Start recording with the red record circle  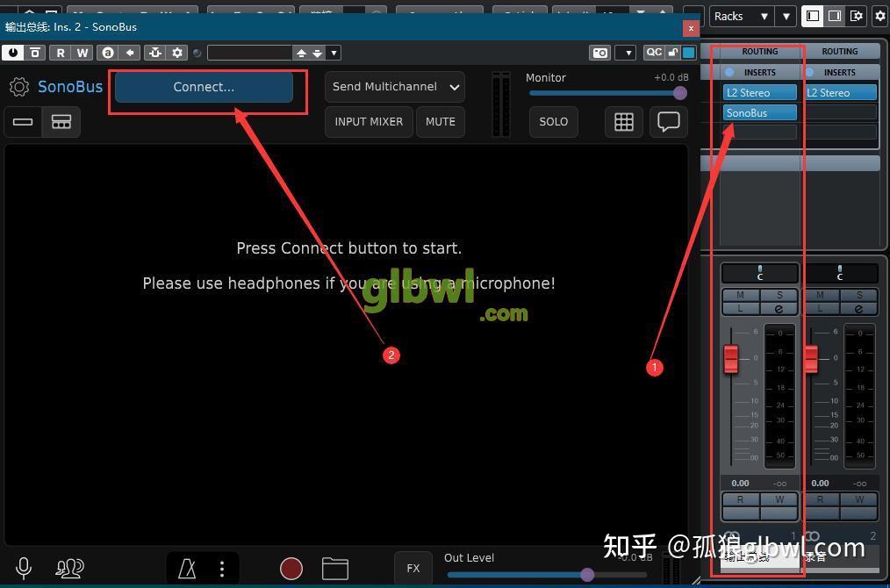point(291,569)
